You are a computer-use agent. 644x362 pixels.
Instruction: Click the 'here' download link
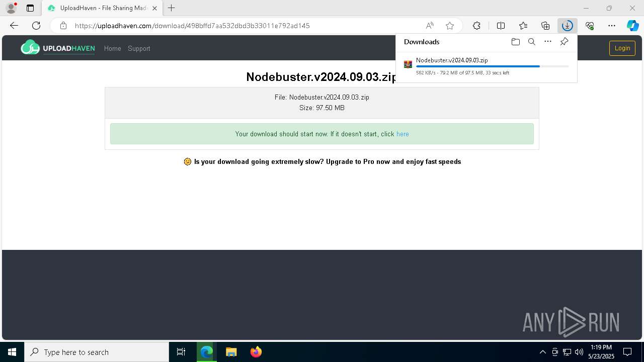403,134
